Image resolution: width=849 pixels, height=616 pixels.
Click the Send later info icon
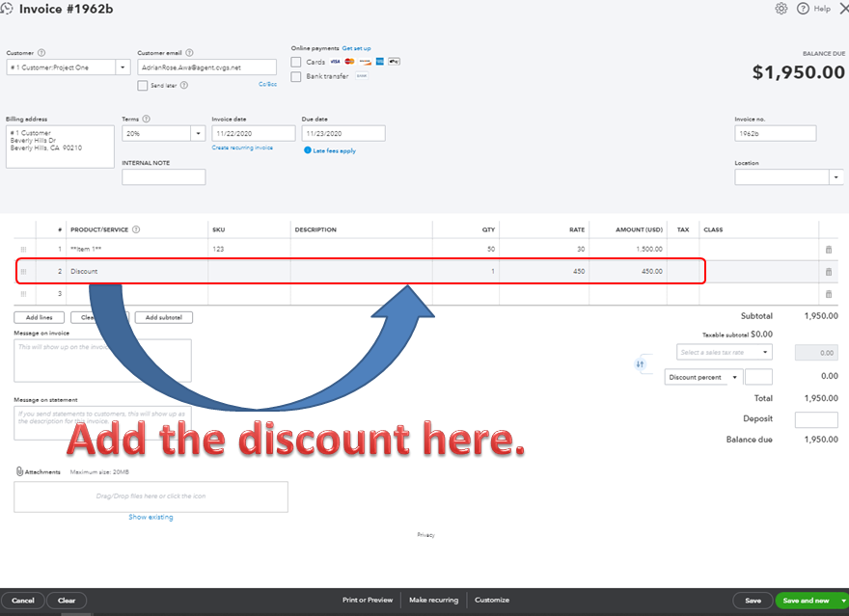(x=184, y=86)
